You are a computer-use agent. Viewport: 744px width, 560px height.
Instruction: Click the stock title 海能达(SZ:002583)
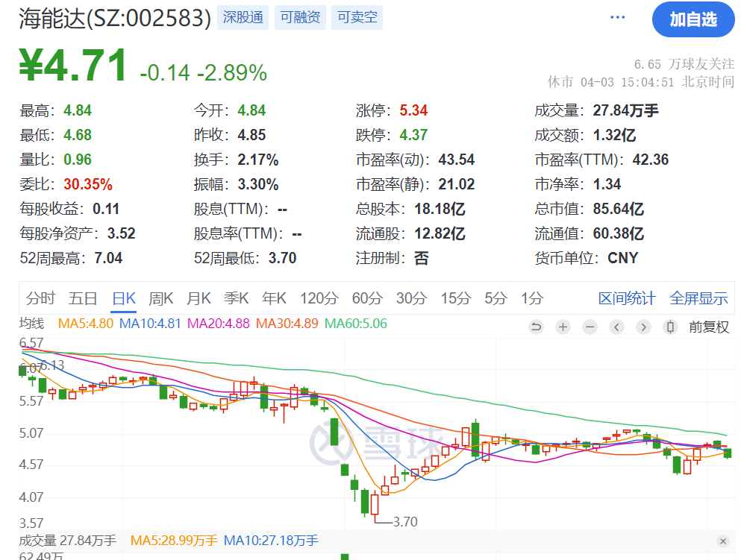tap(115, 19)
